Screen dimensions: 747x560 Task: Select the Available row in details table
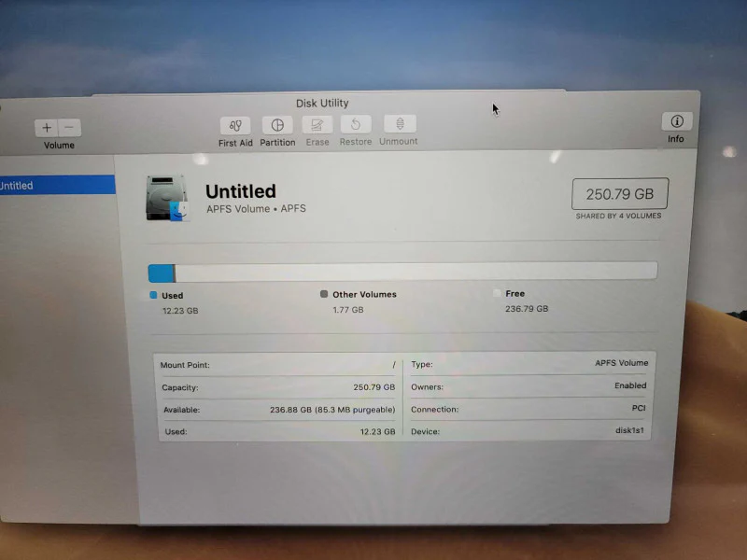[x=279, y=410]
